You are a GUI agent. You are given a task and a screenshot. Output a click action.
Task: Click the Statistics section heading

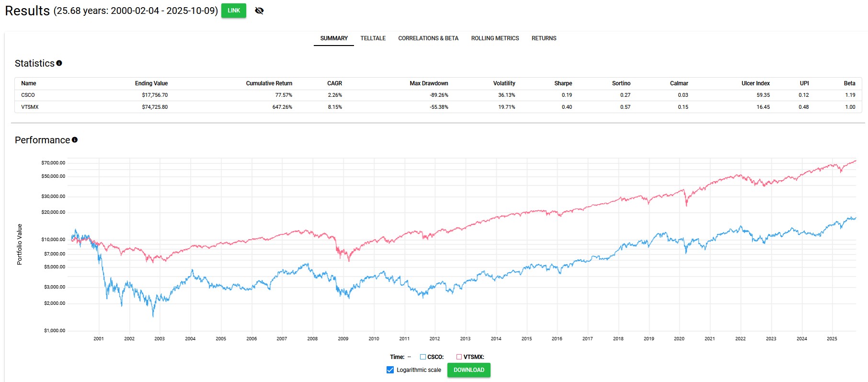pos(34,63)
